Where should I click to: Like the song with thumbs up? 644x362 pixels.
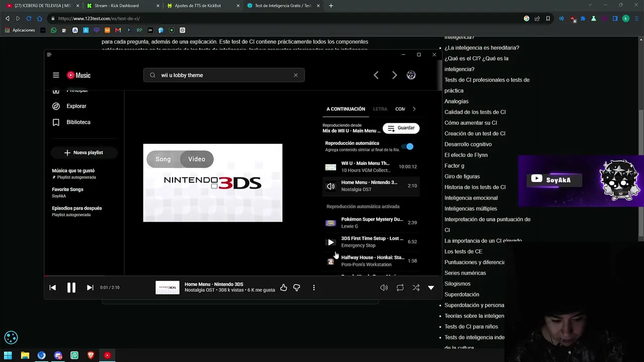click(284, 288)
